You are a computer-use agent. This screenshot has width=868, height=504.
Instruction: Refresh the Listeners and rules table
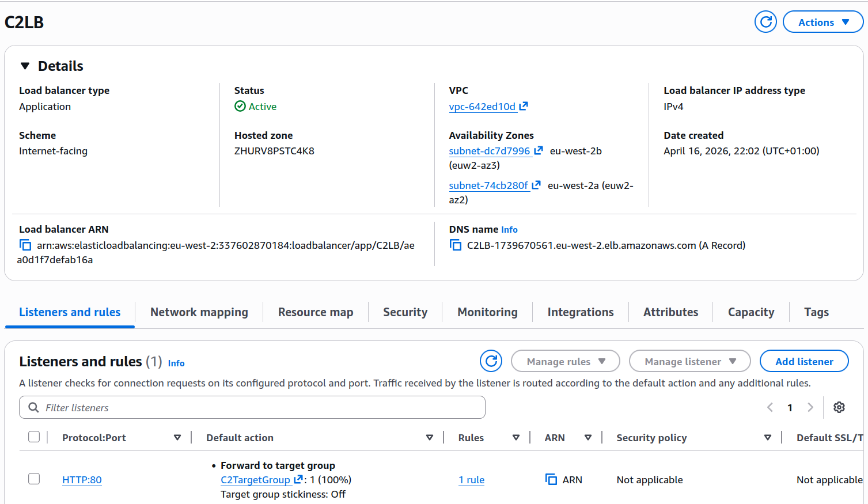(491, 361)
